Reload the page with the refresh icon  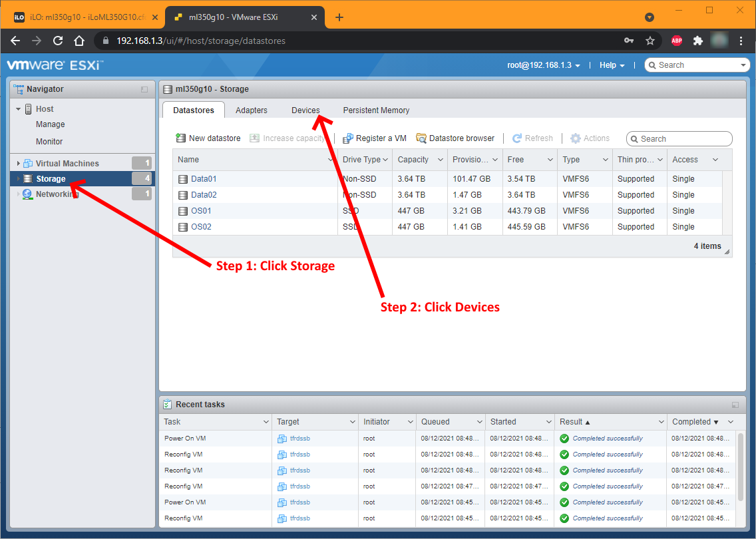click(58, 41)
